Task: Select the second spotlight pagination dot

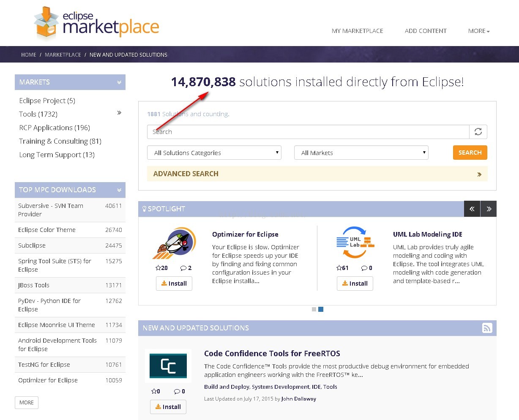Action: pos(321,309)
